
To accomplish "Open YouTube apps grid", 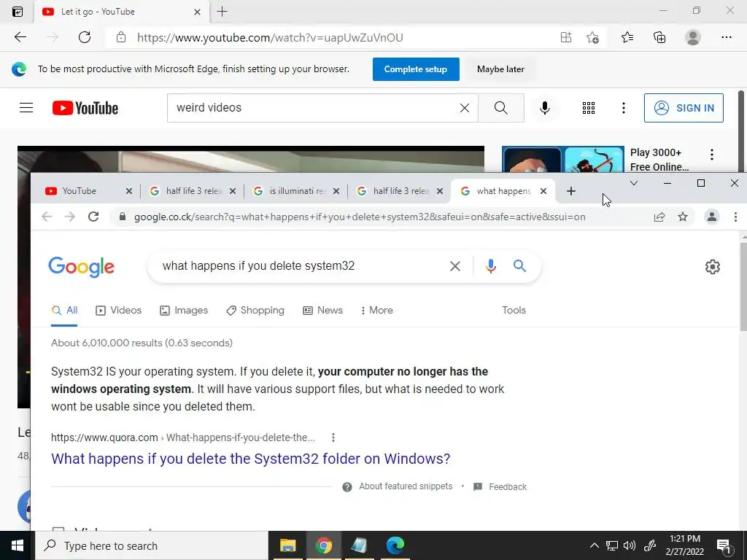I will pyautogui.click(x=589, y=108).
